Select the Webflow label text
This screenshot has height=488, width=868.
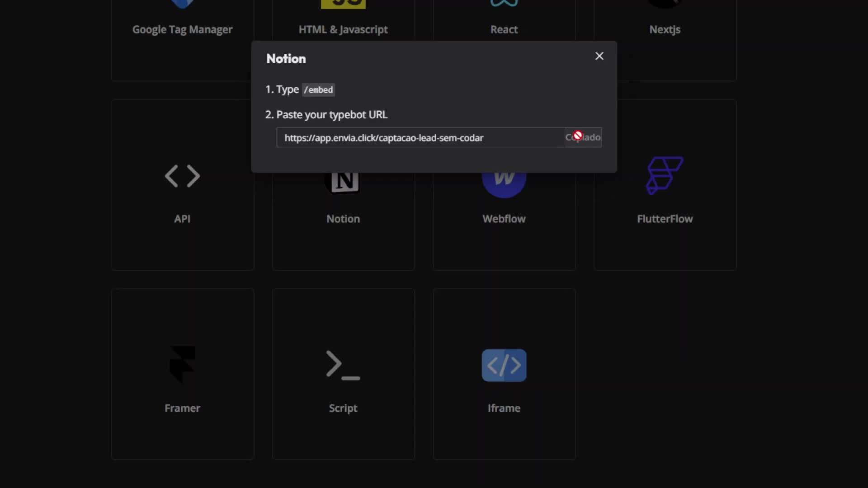(504, 219)
